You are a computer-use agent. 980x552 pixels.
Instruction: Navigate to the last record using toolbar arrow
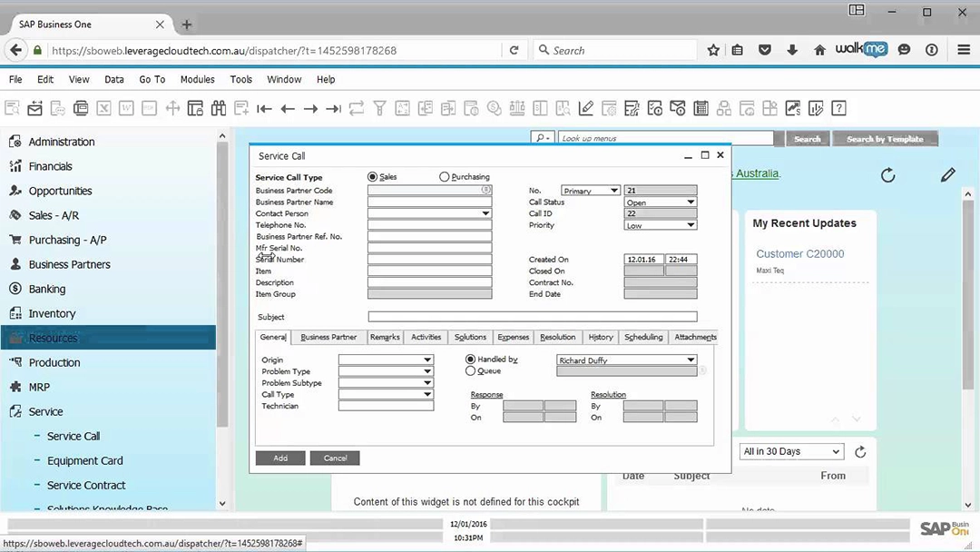332,107
